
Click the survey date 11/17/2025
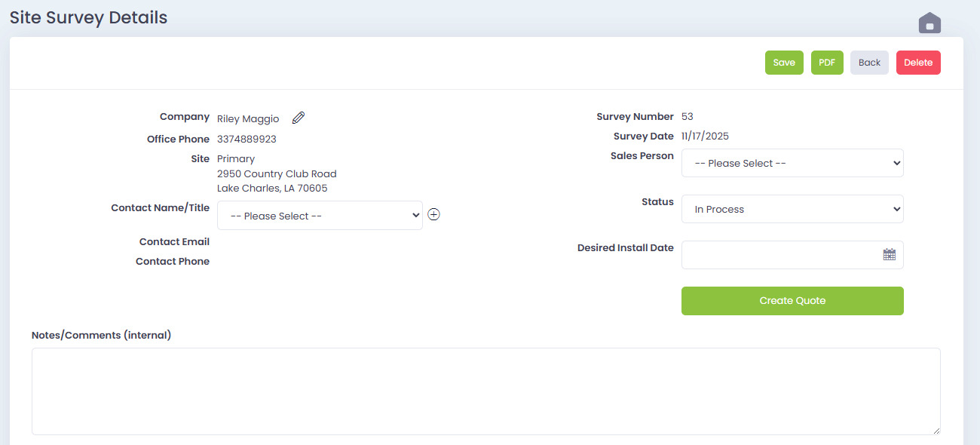coord(705,137)
